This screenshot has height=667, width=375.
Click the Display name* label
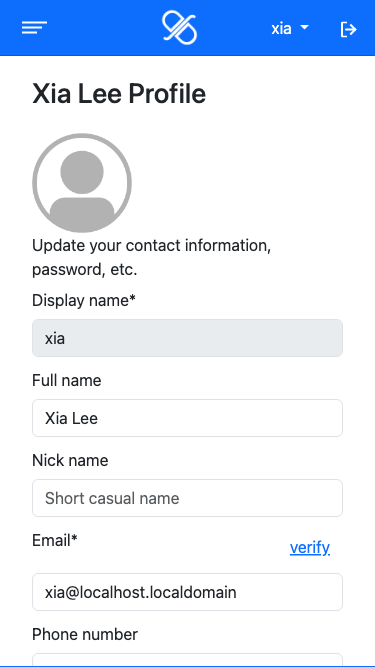[84, 300]
